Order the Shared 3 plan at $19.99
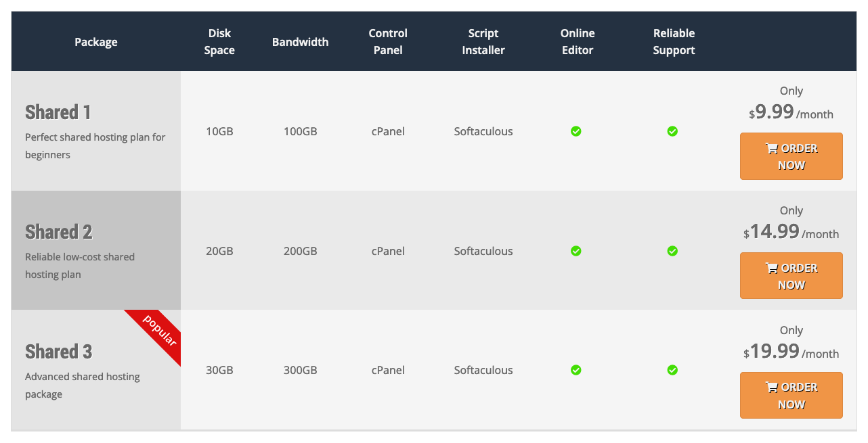This screenshot has width=868, height=443. coord(791,396)
